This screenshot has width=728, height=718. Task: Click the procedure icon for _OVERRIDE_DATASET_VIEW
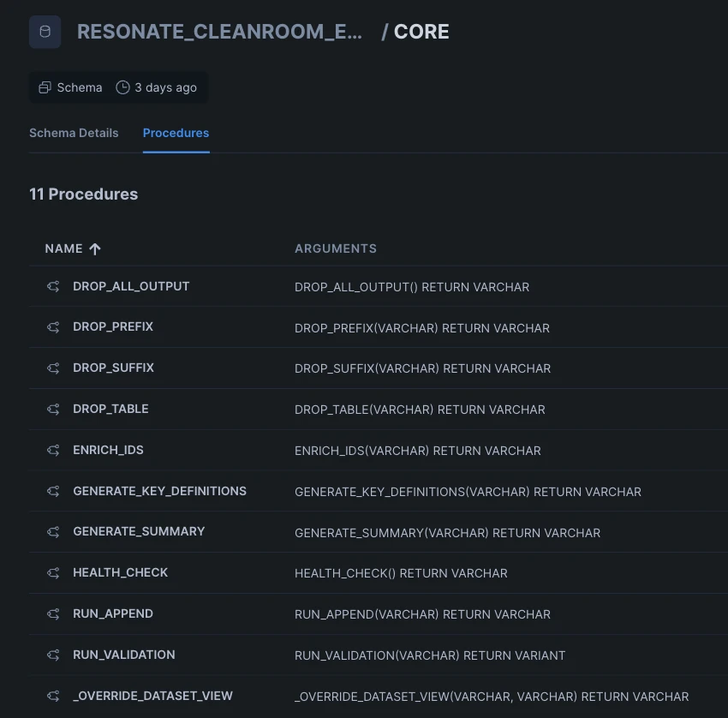53,696
